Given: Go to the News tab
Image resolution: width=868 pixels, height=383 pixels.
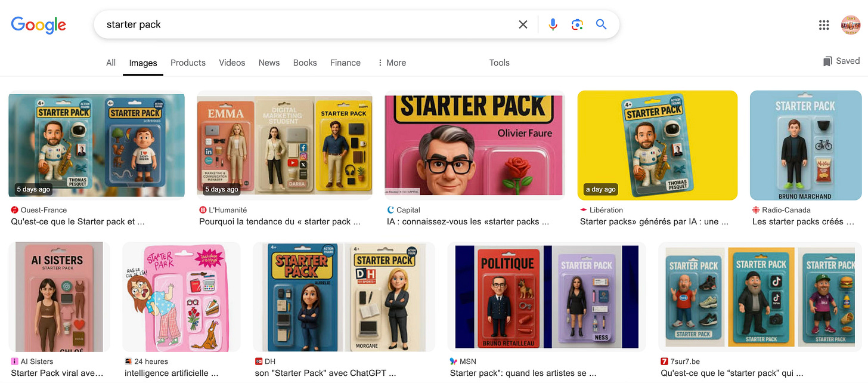Looking at the screenshot, I should [x=269, y=63].
